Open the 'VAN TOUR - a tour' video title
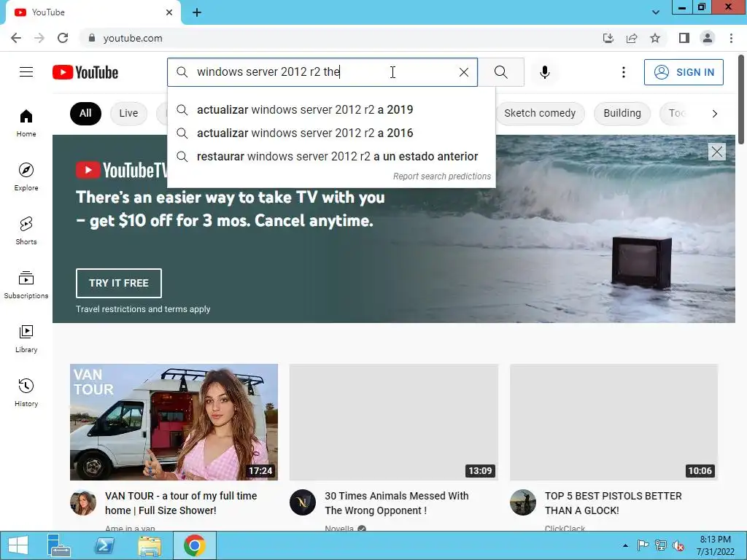 click(181, 503)
